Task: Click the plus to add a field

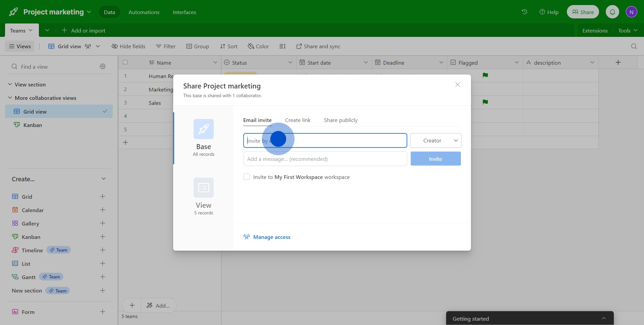Action: pyautogui.click(x=618, y=62)
